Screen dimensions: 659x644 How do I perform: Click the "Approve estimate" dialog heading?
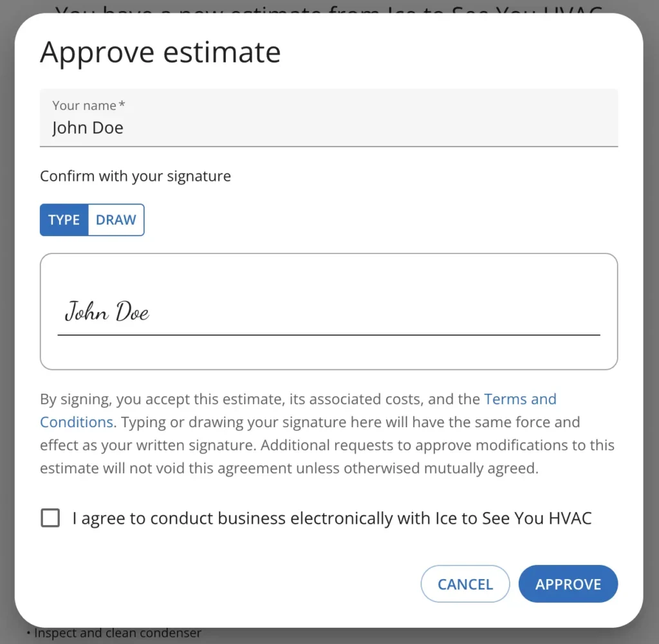pyautogui.click(x=160, y=52)
